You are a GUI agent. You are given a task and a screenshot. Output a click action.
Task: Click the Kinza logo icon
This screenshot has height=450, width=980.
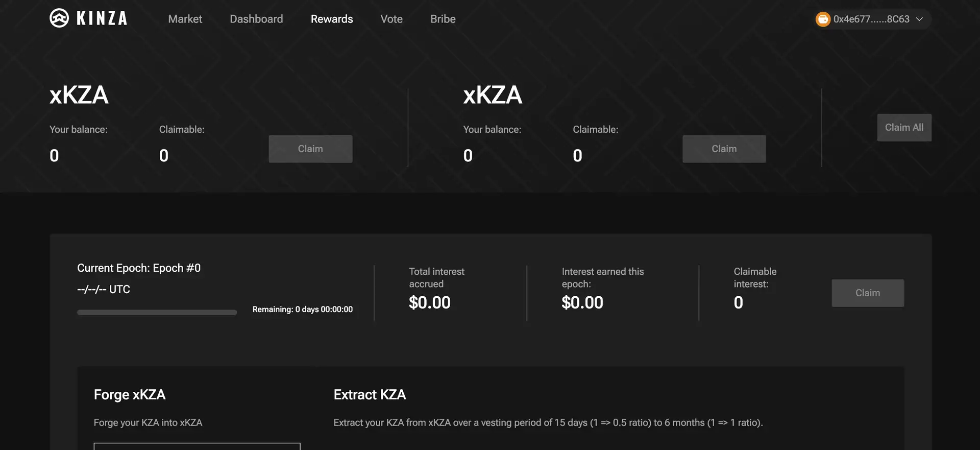tap(59, 18)
